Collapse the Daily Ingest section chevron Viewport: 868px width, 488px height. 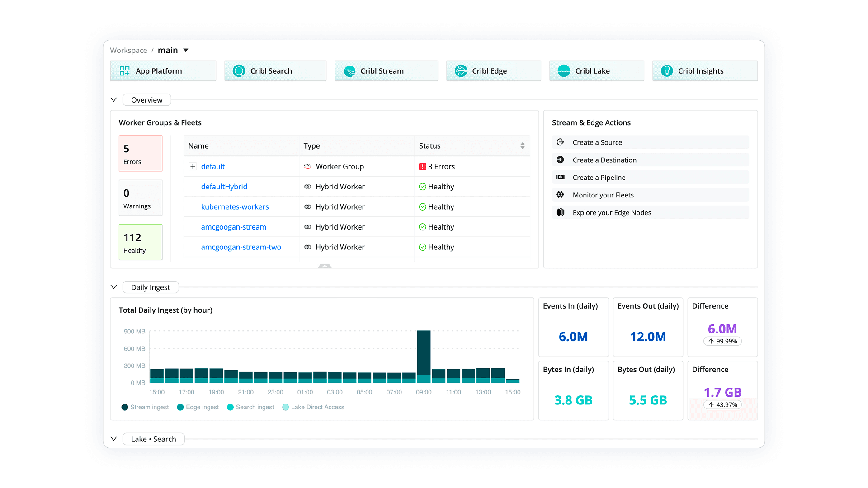click(x=114, y=287)
